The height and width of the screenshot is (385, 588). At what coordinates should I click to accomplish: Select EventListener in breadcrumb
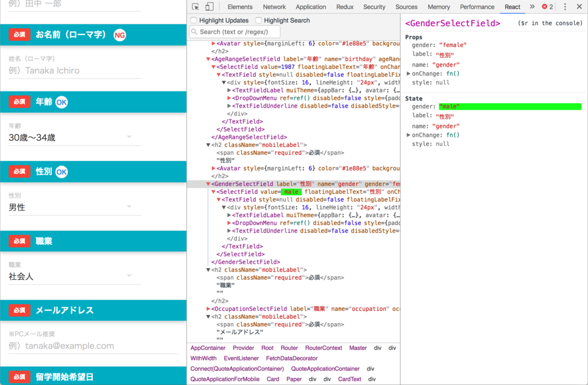click(x=241, y=359)
